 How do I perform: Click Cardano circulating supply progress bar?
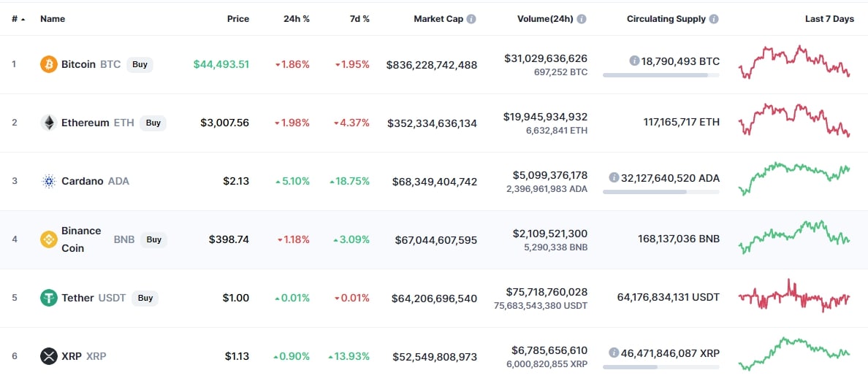(661, 192)
